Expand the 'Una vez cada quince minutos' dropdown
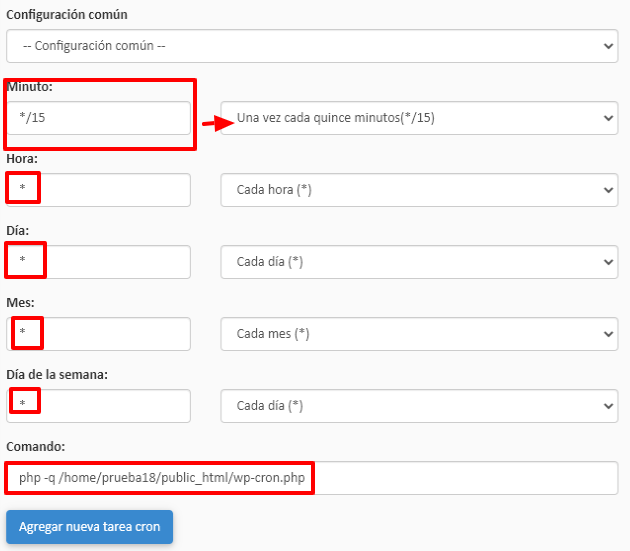This screenshot has width=630, height=551. (x=419, y=118)
